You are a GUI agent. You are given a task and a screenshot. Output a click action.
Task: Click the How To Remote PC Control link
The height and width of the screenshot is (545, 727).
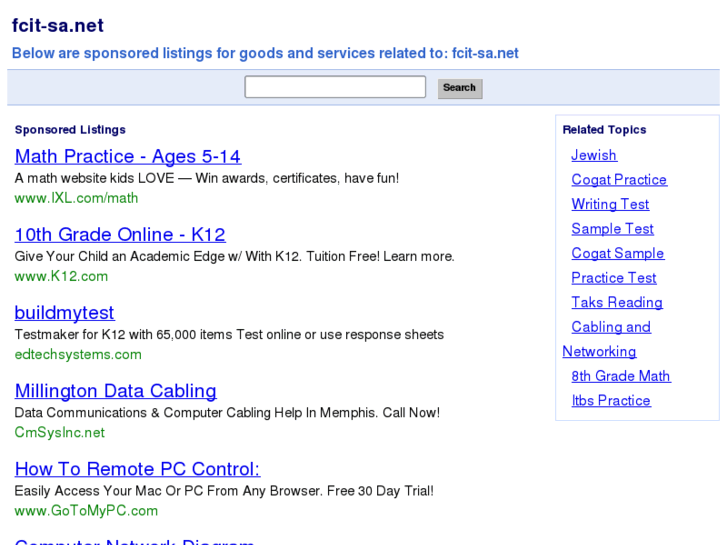[137, 469]
